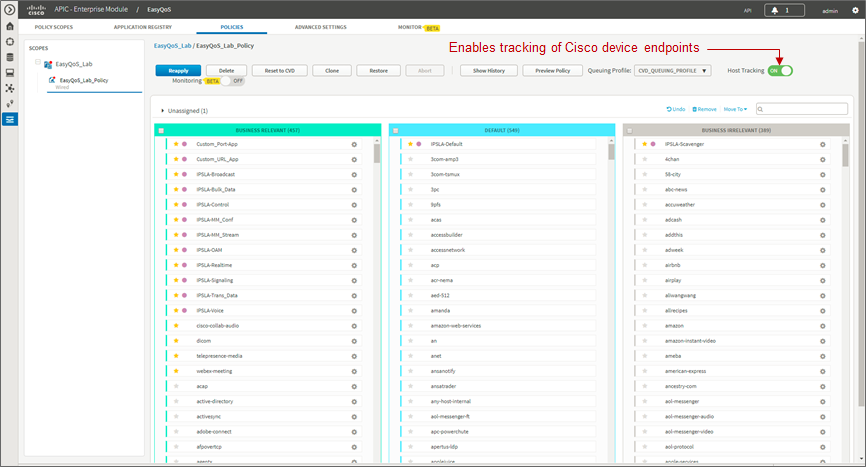This screenshot has width=867, height=467.
Task: Expand the navigation arrow icon at top-left
Action: [9, 9]
